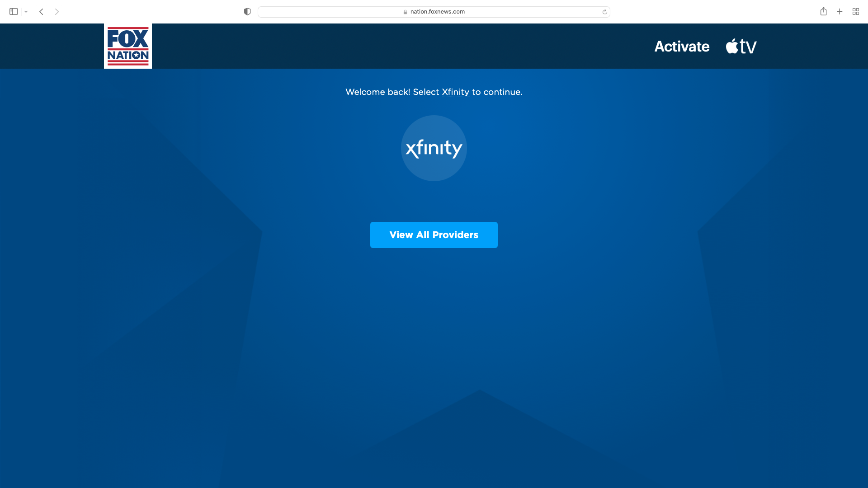Reload the page with the refresh icon

604,12
